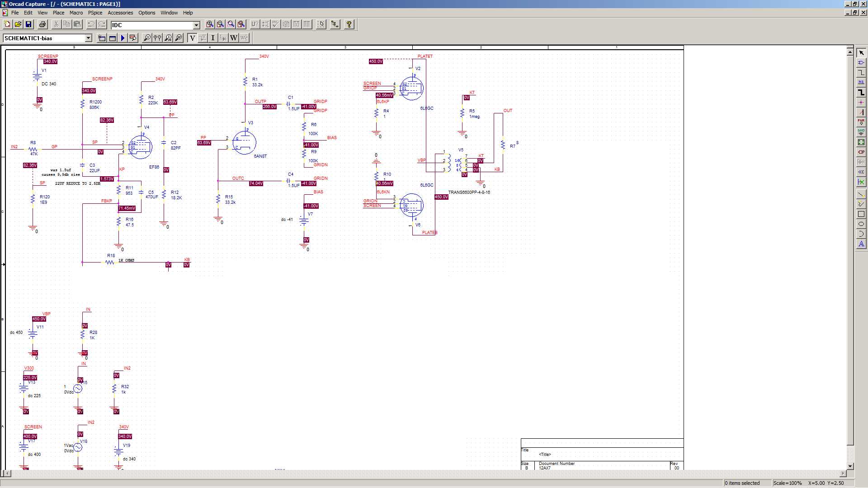Toggle bias current display (I button)
The width and height of the screenshot is (868, 488).
tap(213, 38)
